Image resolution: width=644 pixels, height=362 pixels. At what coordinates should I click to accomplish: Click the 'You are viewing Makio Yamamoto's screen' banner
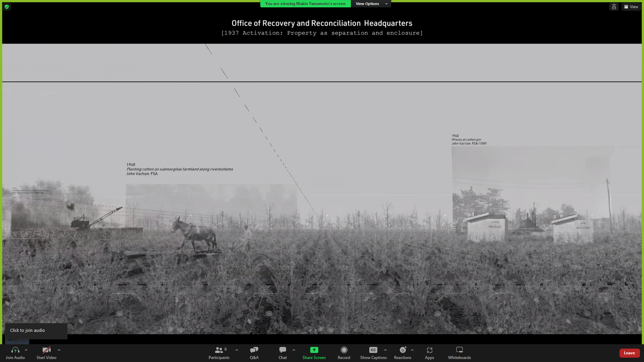click(x=305, y=4)
